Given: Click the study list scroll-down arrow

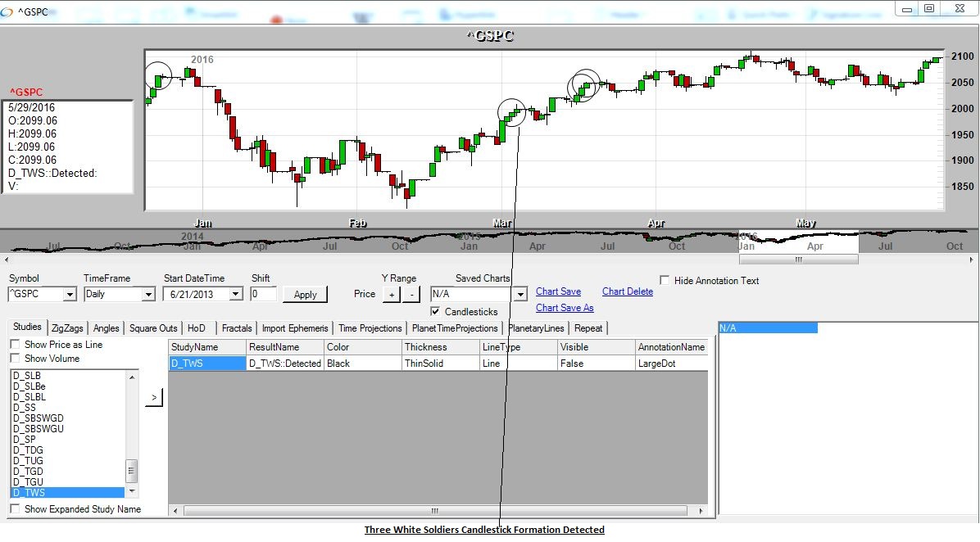Looking at the screenshot, I should (132, 492).
